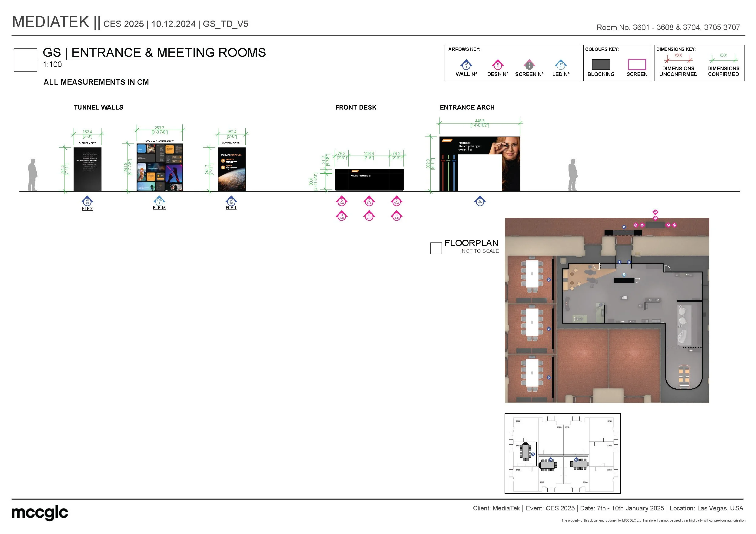756x534 pixels.
Task: Click the '90.4' desk height dimension
Action: point(311,182)
